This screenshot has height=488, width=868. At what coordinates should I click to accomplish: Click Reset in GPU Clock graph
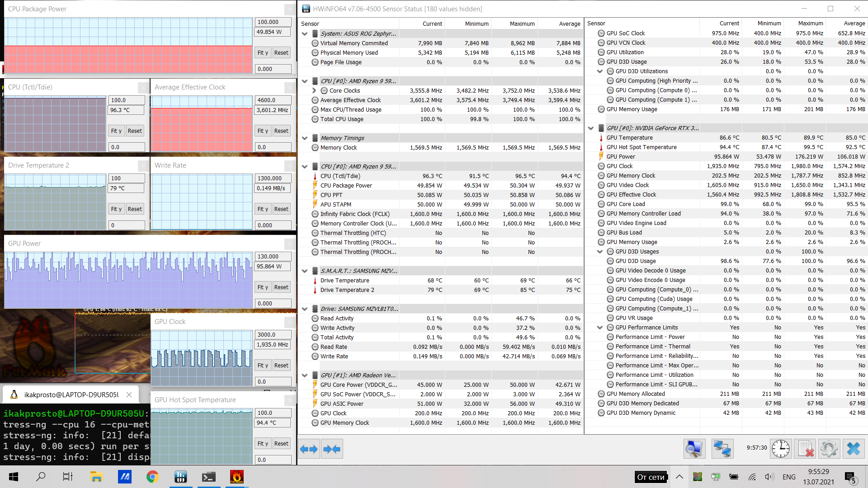281,366
